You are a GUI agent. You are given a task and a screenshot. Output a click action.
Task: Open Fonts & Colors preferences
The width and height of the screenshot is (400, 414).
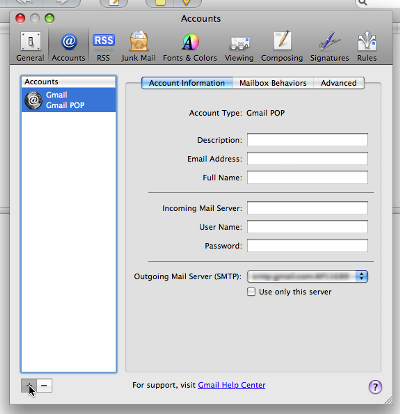tap(190, 47)
